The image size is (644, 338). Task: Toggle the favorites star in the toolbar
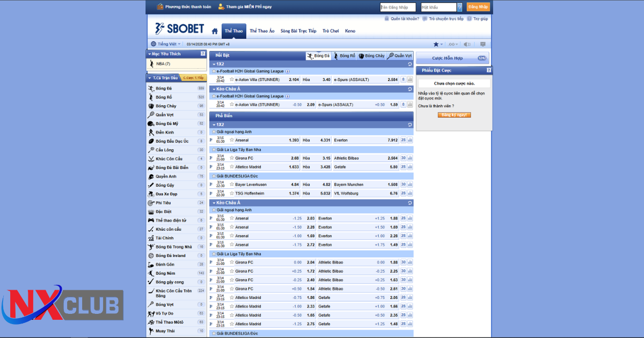(x=436, y=45)
